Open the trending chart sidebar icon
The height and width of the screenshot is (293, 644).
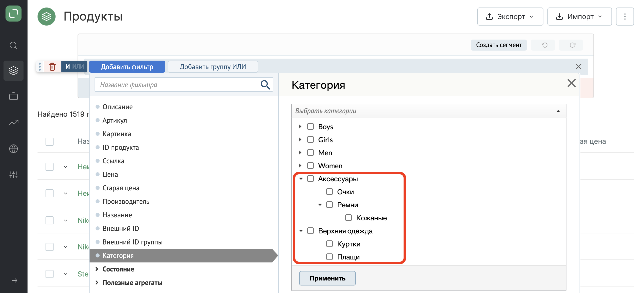tap(14, 123)
